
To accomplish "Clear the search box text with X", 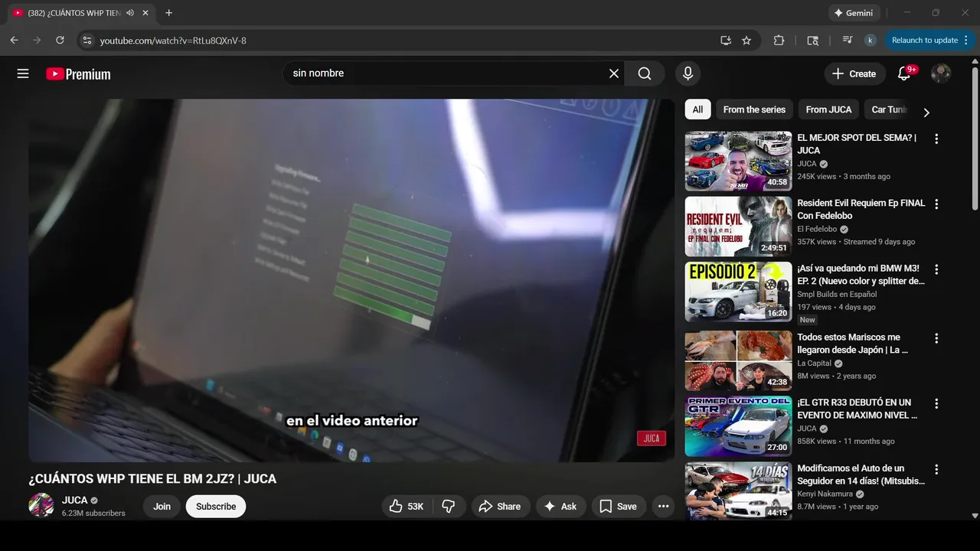I will coord(614,73).
